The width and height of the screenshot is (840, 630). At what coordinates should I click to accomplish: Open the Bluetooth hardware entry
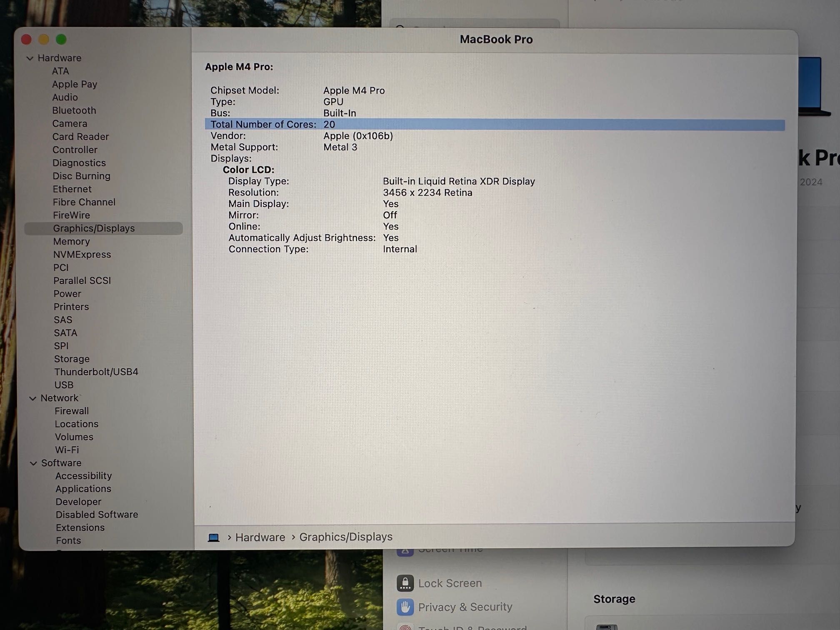point(74,110)
